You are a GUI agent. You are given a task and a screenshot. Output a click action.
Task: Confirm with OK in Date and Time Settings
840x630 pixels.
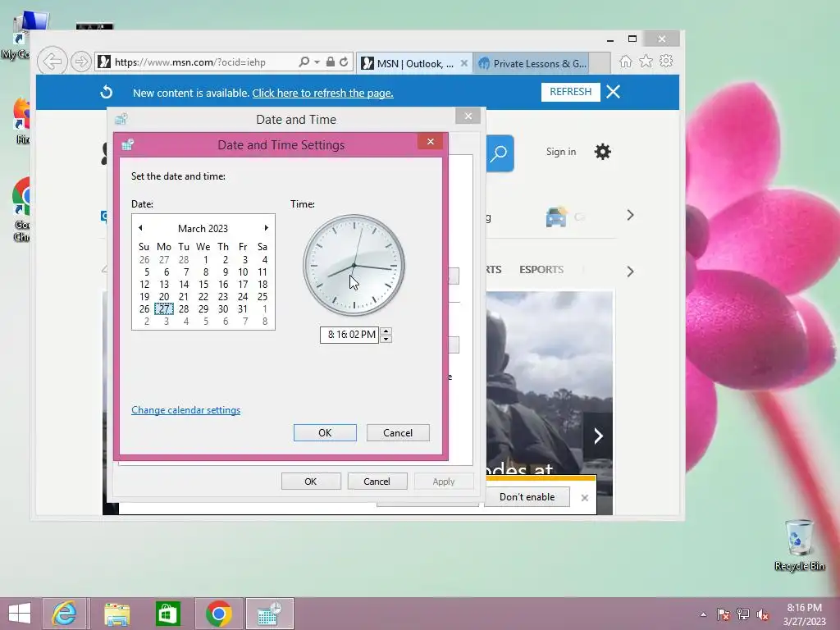pos(325,433)
